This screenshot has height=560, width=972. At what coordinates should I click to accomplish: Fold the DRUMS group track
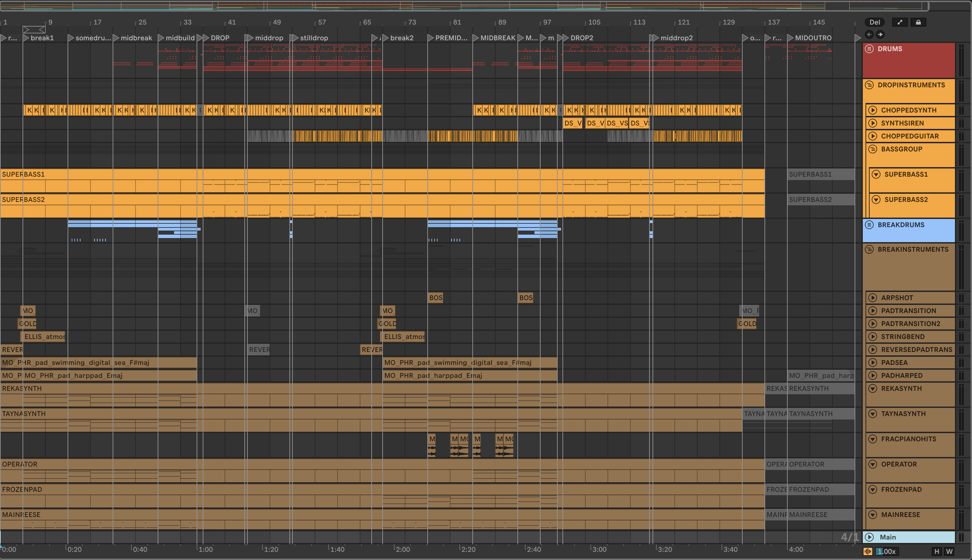point(869,49)
